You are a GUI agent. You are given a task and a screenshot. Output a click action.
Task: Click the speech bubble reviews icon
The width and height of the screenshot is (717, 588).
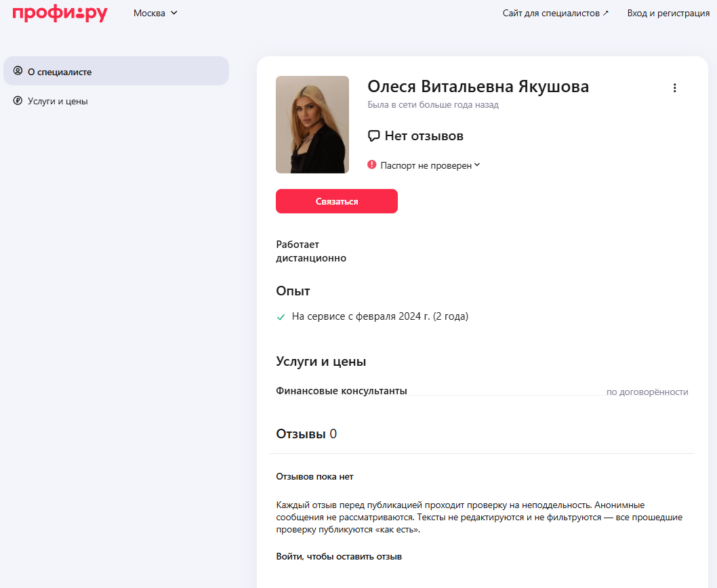point(373,135)
